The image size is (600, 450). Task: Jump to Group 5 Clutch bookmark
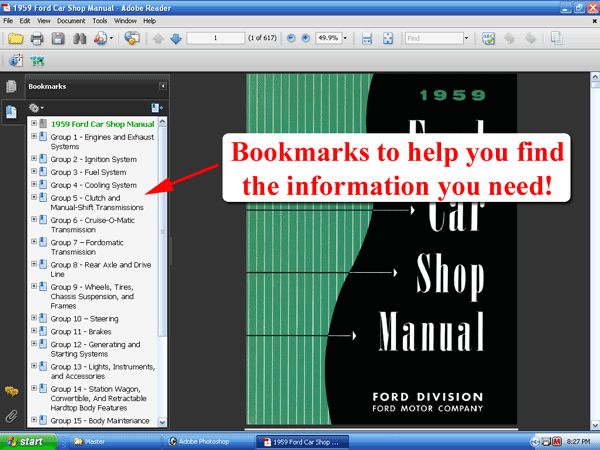point(97,203)
